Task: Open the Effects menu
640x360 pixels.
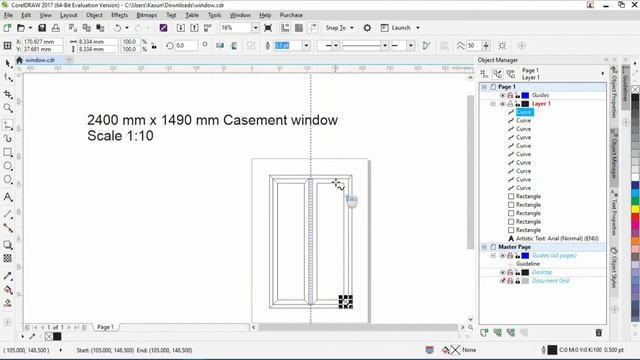Action: coord(120,15)
